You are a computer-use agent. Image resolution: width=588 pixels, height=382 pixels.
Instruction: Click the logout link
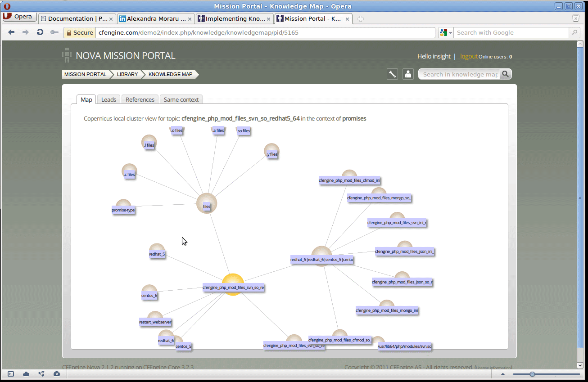[x=469, y=56]
